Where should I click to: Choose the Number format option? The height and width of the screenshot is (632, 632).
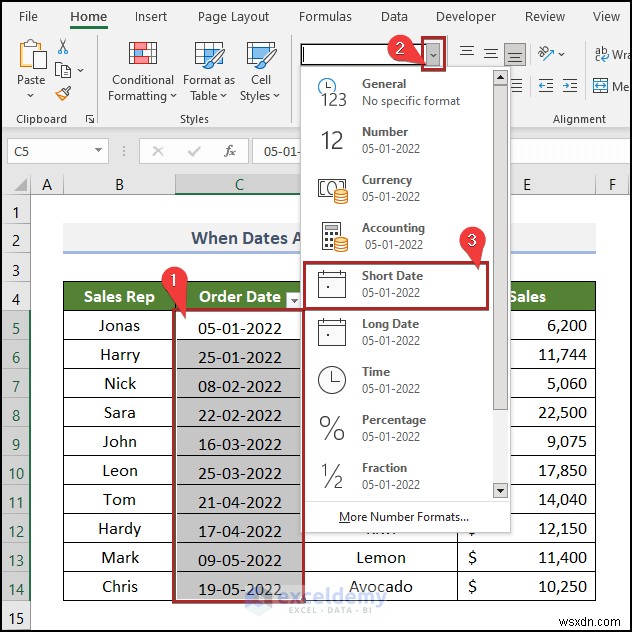tap(397, 140)
